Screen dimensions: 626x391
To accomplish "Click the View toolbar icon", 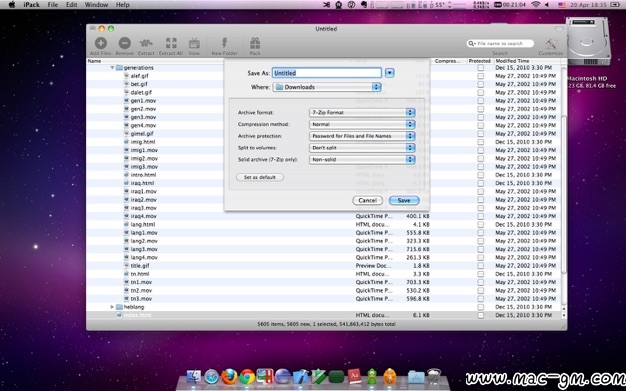I will click(194, 43).
